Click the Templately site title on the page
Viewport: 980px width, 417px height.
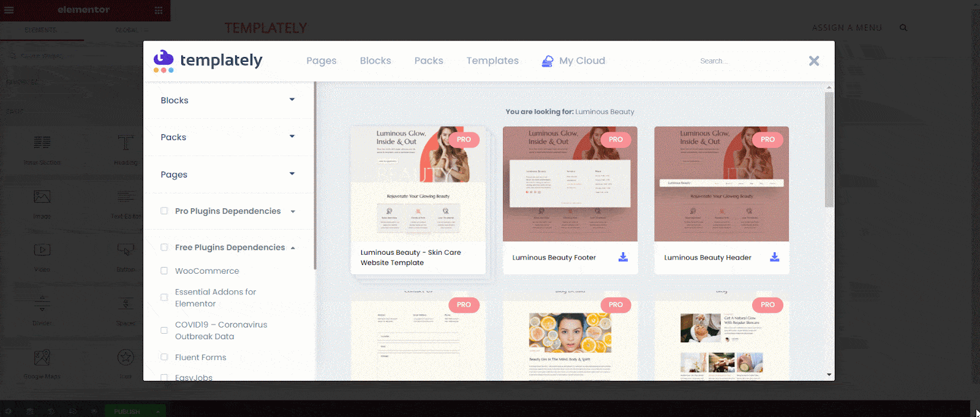coord(266,28)
